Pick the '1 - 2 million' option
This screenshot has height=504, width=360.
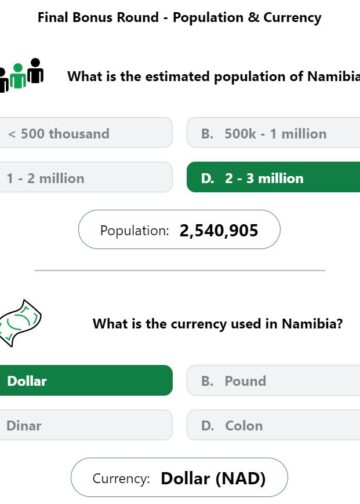[x=86, y=177]
